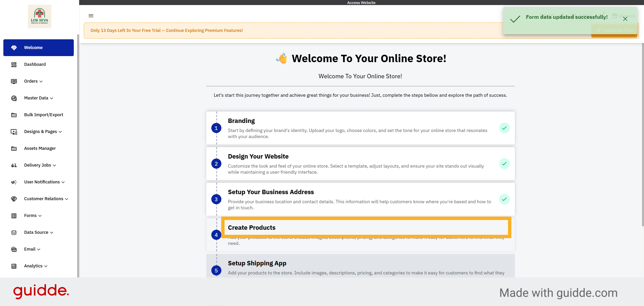
Task: Click the Bulk Import/Export icon
Action: pyautogui.click(x=14, y=115)
